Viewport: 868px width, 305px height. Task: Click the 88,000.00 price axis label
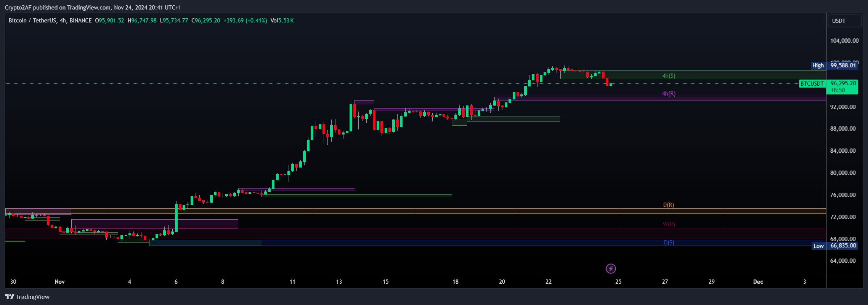[843, 129]
